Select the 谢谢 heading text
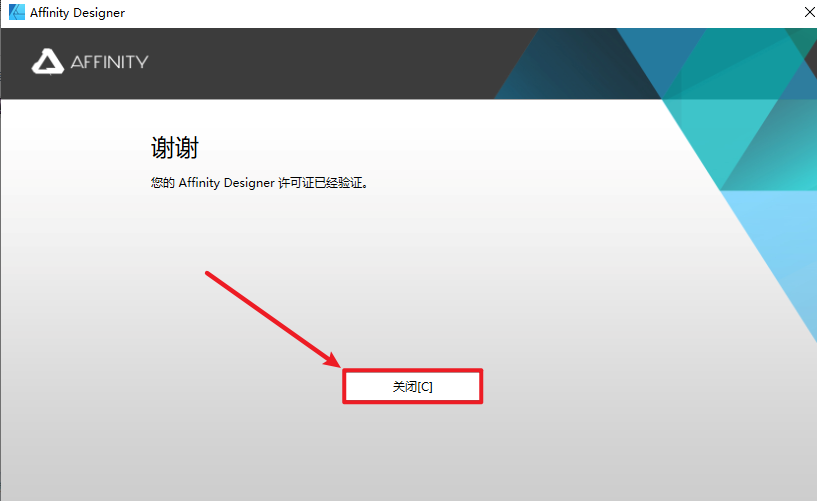 (x=175, y=147)
